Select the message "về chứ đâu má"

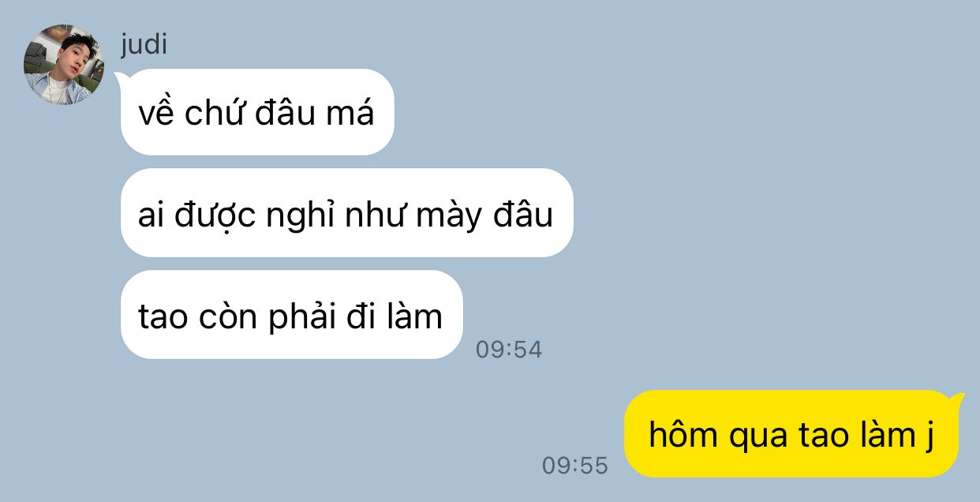coord(257,112)
